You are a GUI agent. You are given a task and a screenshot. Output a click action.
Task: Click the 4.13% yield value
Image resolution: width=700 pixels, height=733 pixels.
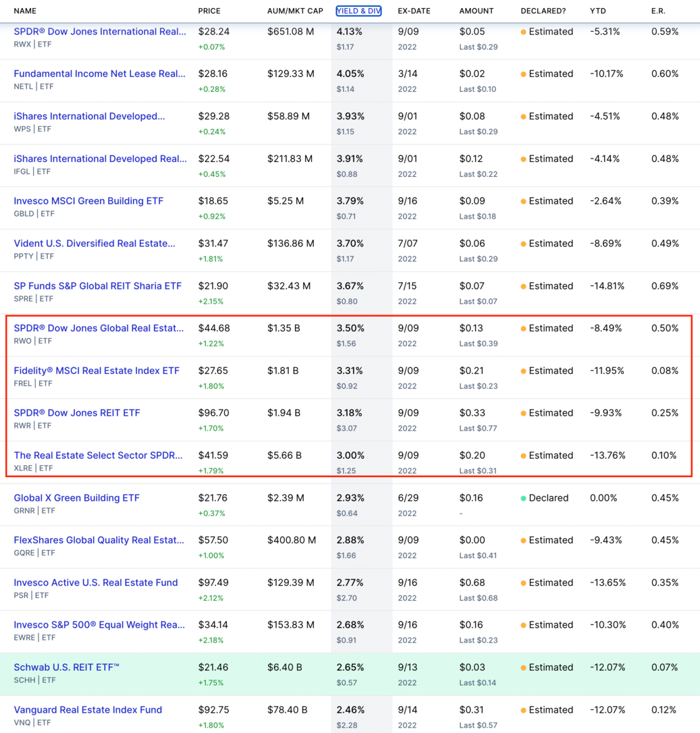(x=350, y=31)
